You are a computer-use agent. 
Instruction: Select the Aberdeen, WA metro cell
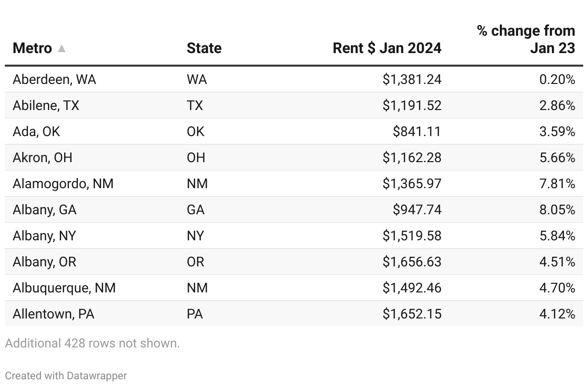coord(54,79)
